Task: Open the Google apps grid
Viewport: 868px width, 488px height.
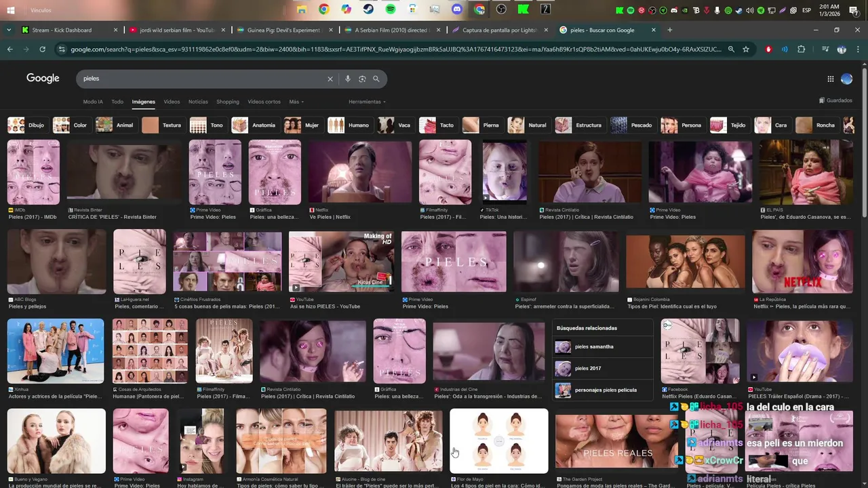Action: click(x=830, y=79)
